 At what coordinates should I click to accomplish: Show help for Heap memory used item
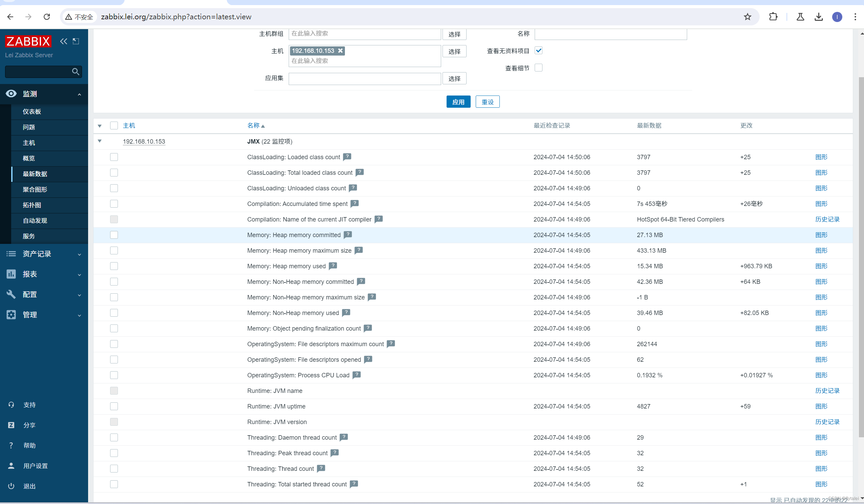click(x=333, y=266)
